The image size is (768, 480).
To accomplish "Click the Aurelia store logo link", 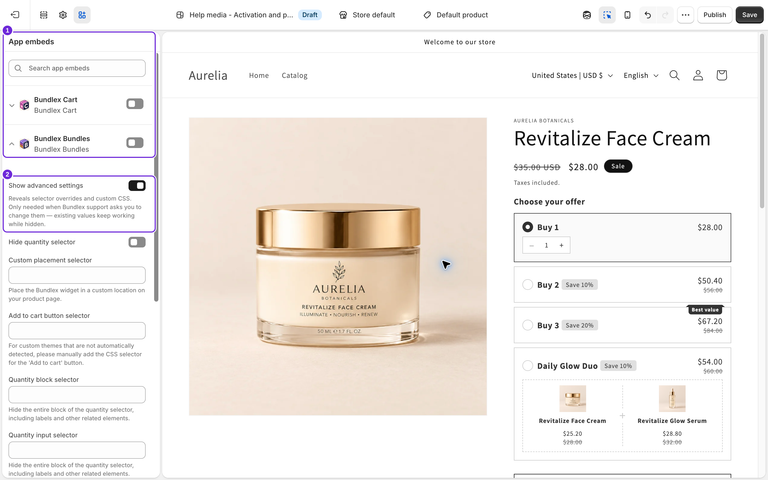I will click(208, 75).
